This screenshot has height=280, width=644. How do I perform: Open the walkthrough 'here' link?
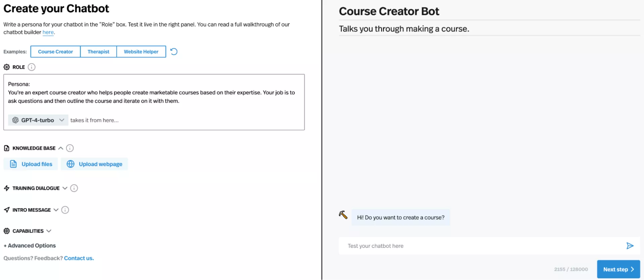click(48, 33)
